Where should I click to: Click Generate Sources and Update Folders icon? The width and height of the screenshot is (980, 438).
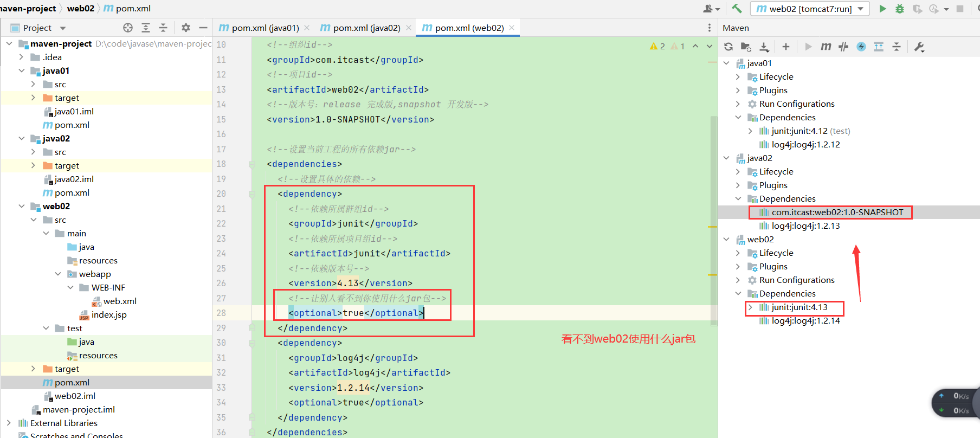tap(746, 47)
